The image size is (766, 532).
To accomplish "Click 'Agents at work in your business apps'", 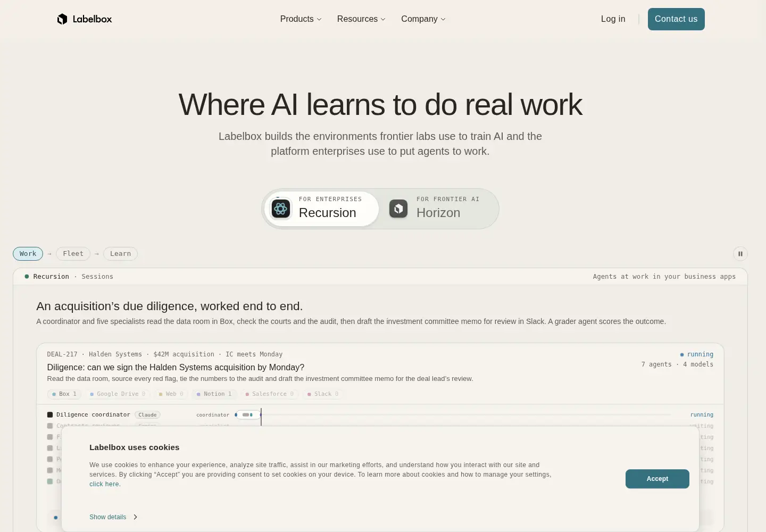I will (x=664, y=277).
